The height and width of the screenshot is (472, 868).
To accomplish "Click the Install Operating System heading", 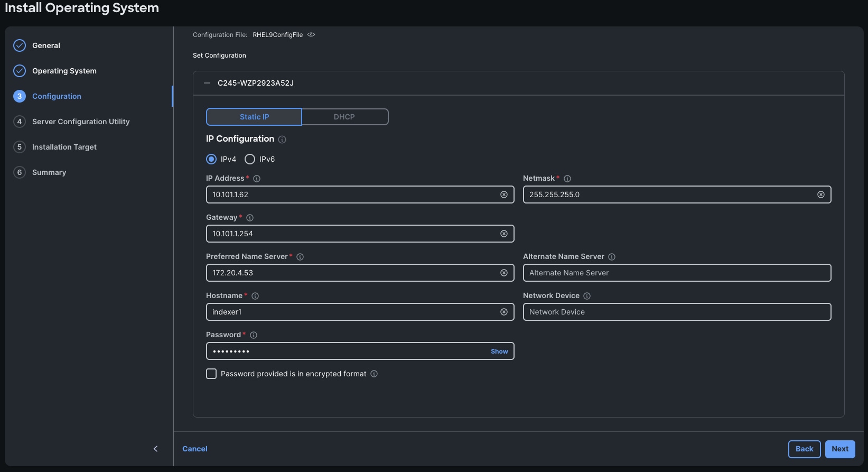I will [x=82, y=8].
